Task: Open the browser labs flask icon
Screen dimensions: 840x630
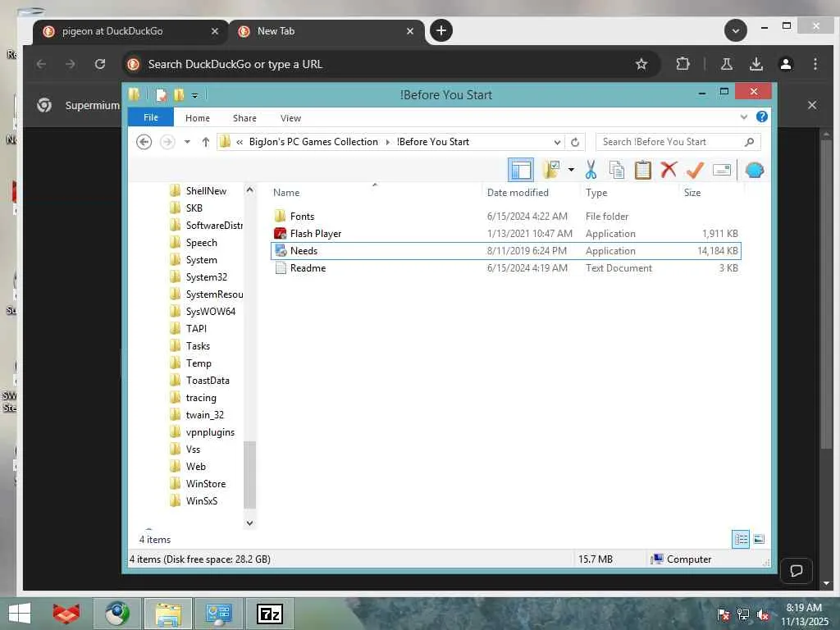Action: click(x=727, y=64)
